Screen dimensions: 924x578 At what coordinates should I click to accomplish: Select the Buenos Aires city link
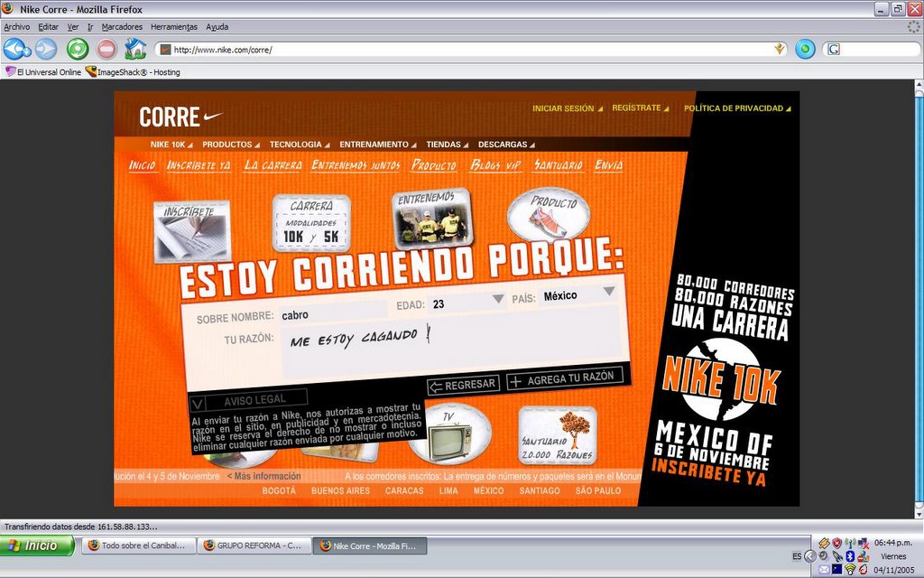click(340, 490)
